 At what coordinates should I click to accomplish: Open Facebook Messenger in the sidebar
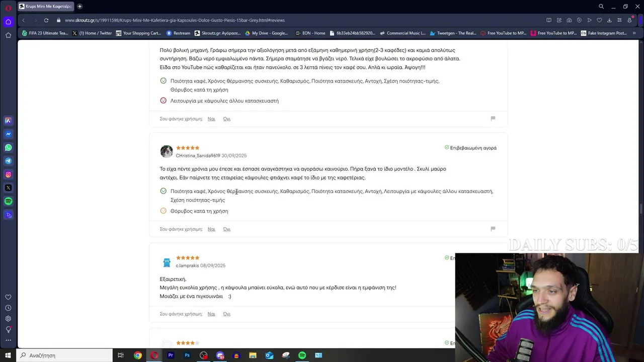coord(8,134)
